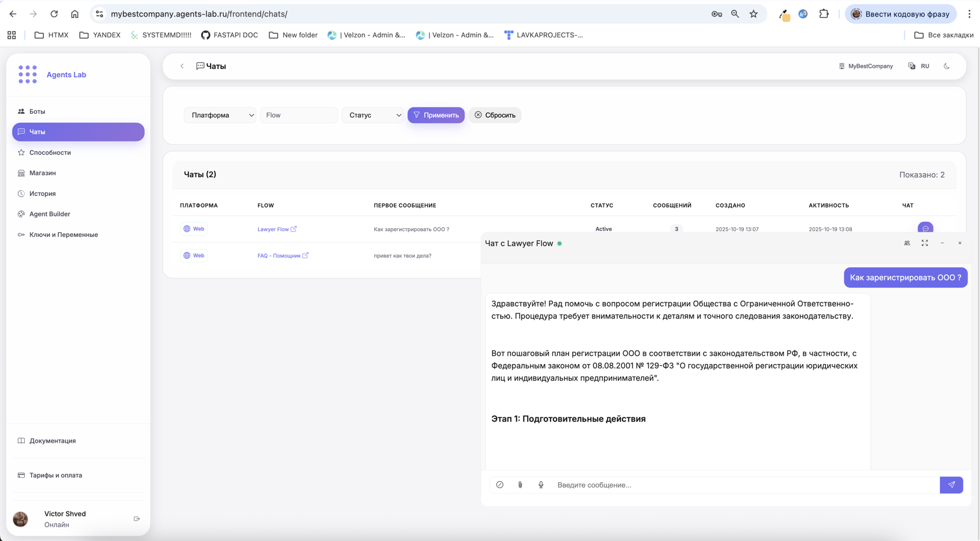Click the logout icon beside Victor Shved
Image resolution: width=980 pixels, height=541 pixels.
coord(137,519)
